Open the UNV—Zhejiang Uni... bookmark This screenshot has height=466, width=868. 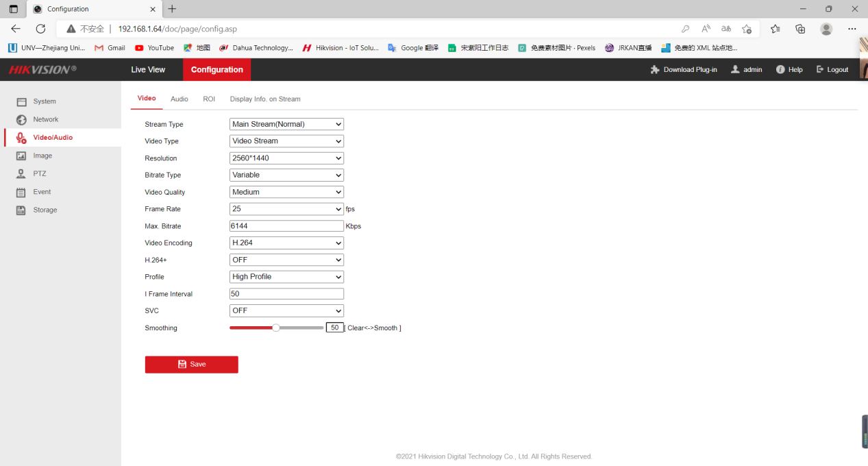tap(47, 48)
